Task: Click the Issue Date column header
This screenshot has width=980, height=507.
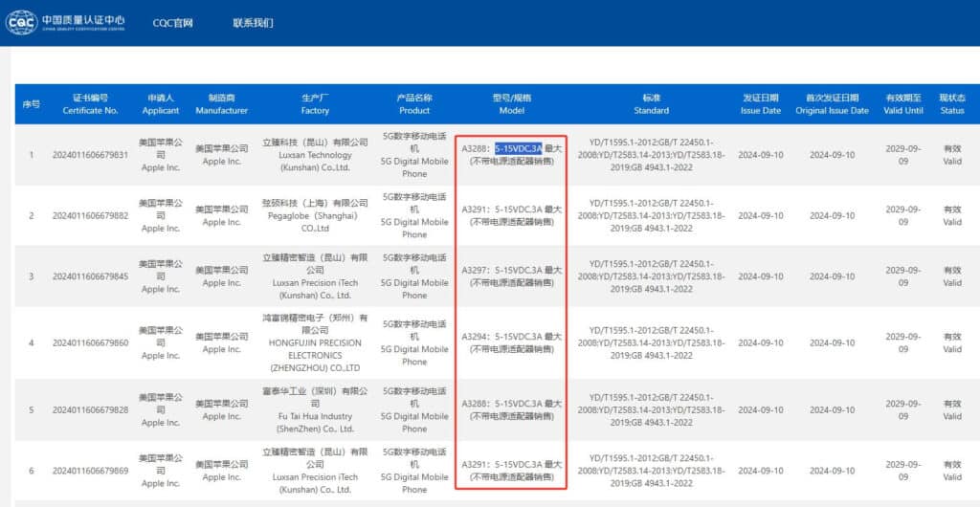Action: (x=760, y=104)
